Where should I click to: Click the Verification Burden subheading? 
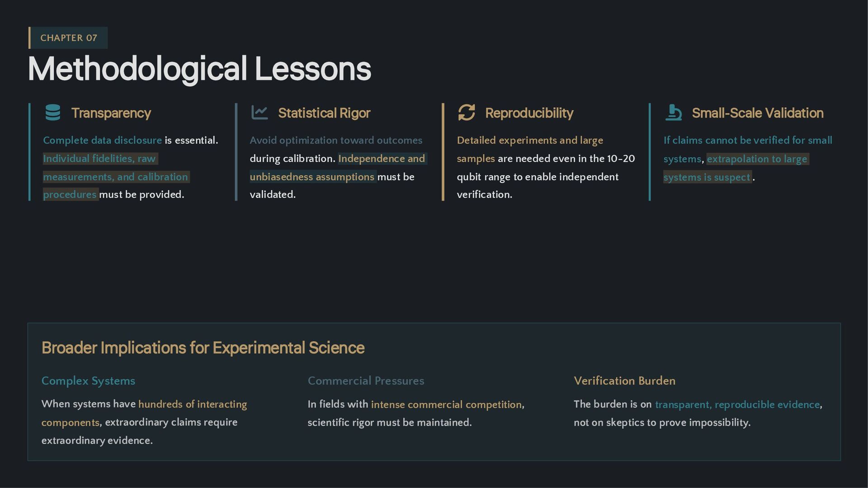coord(624,381)
